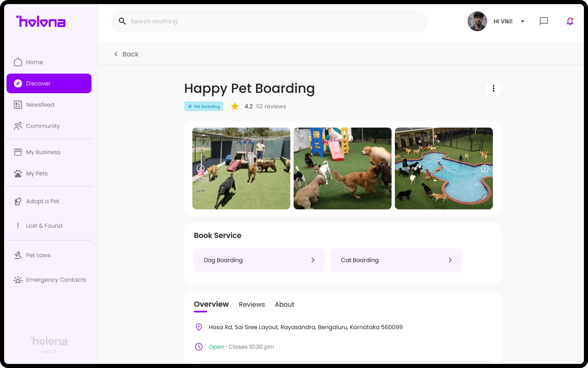Click the Closes 10:30 pm text
Image resolution: width=588 pixels, height=368 pixels.
click(251, 347)
